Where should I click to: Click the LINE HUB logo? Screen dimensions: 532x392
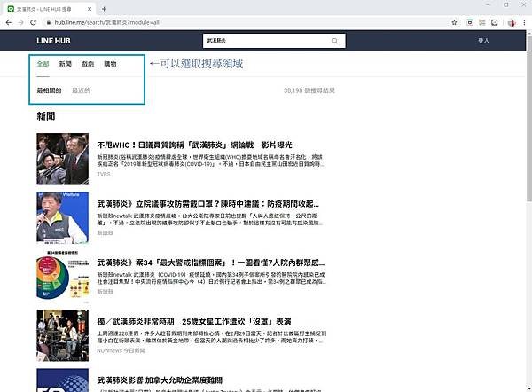coord(53,41)
